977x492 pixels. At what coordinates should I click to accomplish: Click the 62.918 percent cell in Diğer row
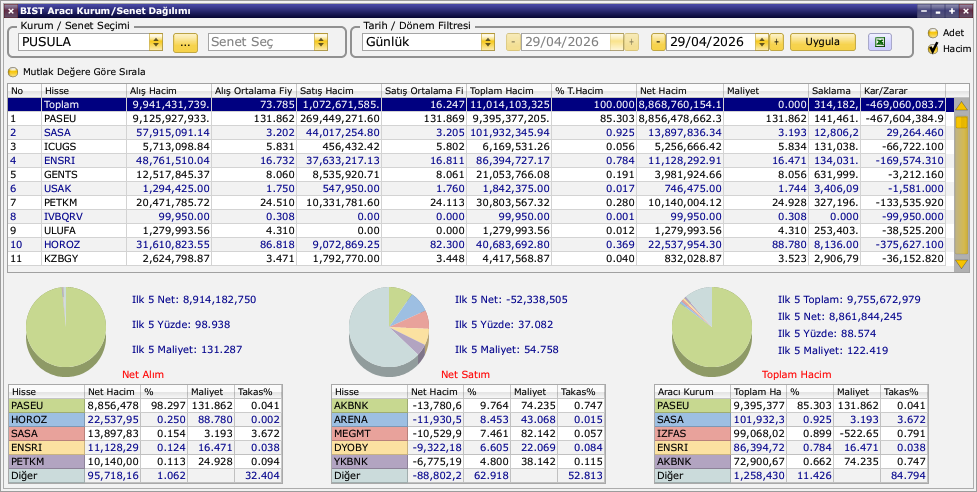click(487, 476)
